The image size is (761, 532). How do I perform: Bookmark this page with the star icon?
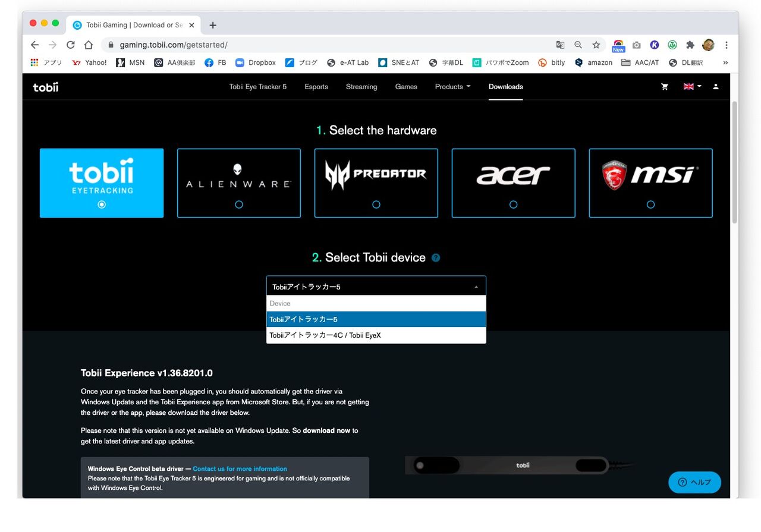pyautogui.click(x=596, y=45)
